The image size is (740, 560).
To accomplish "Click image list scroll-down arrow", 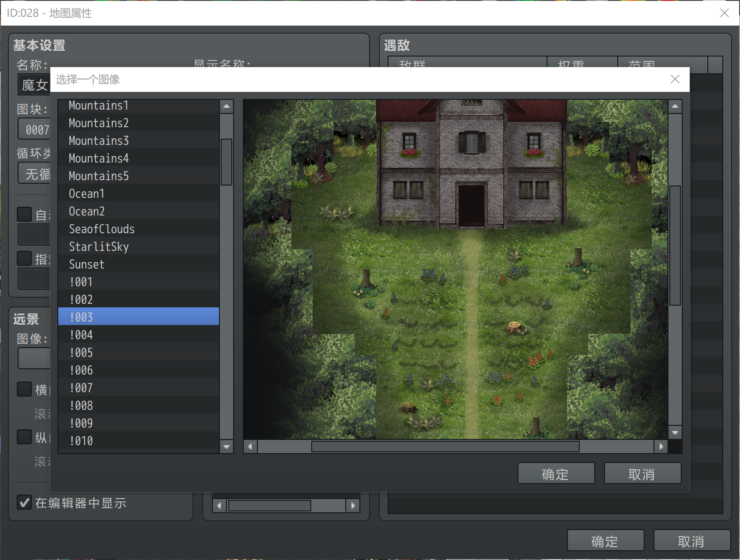I will 227,446.
